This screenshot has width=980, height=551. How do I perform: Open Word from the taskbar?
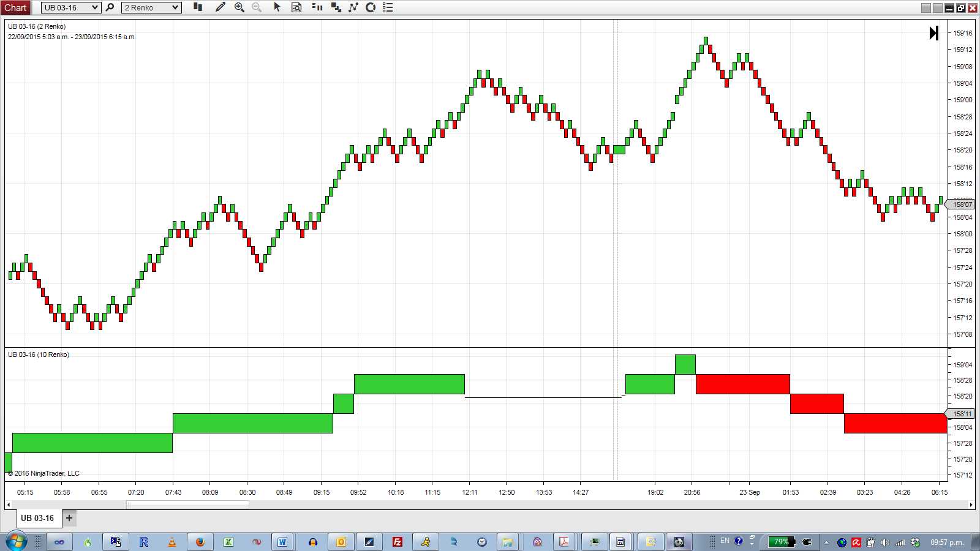(x=282, y=542)
